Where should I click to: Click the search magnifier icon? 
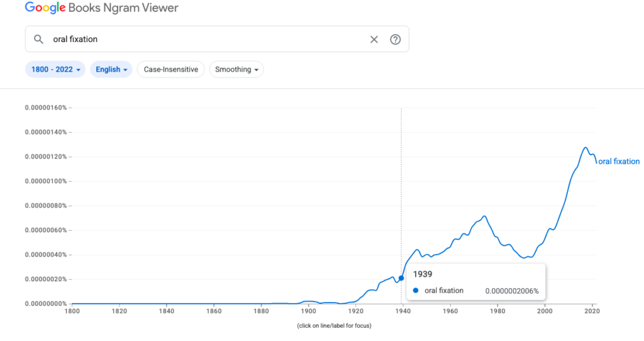pyautogui.click(x=39, y=39)
